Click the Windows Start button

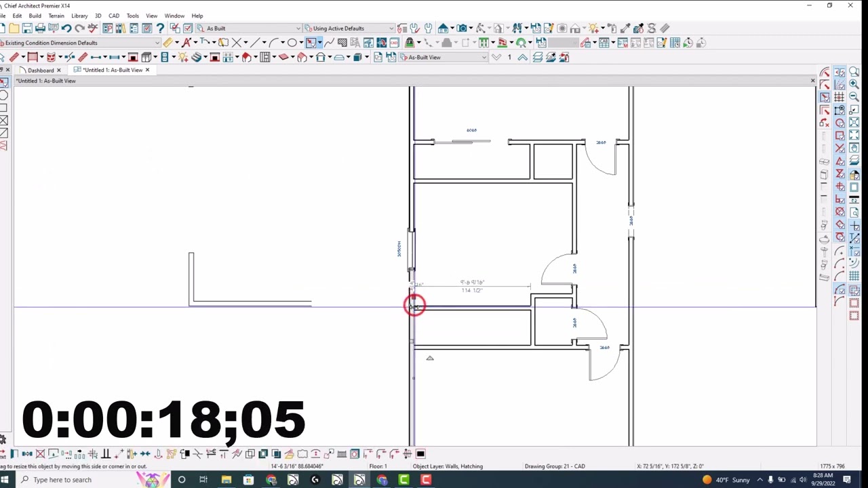(x=5, y=480)
